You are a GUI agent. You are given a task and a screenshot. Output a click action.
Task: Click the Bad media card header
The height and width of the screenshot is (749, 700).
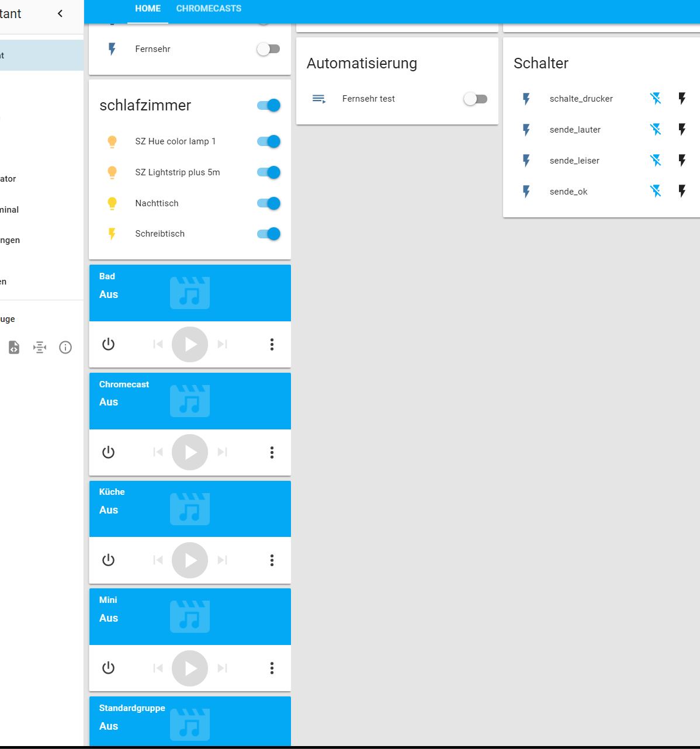pos(190,293)
